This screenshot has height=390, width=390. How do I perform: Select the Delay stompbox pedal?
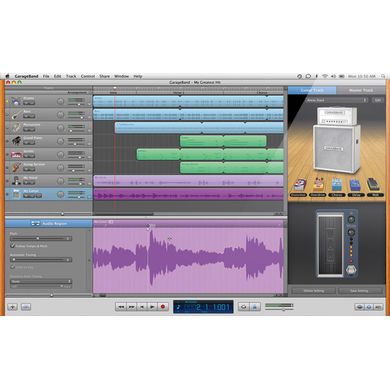(x=355, y=187)
